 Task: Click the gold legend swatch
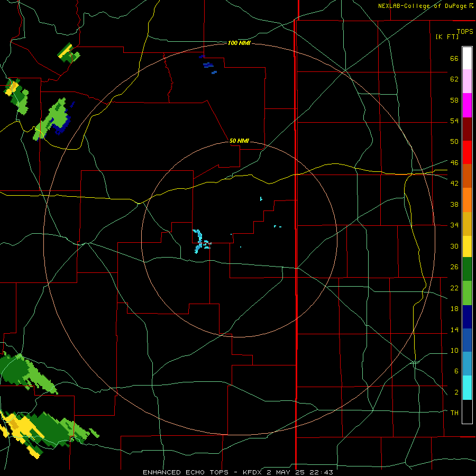[x=467, y=224]
